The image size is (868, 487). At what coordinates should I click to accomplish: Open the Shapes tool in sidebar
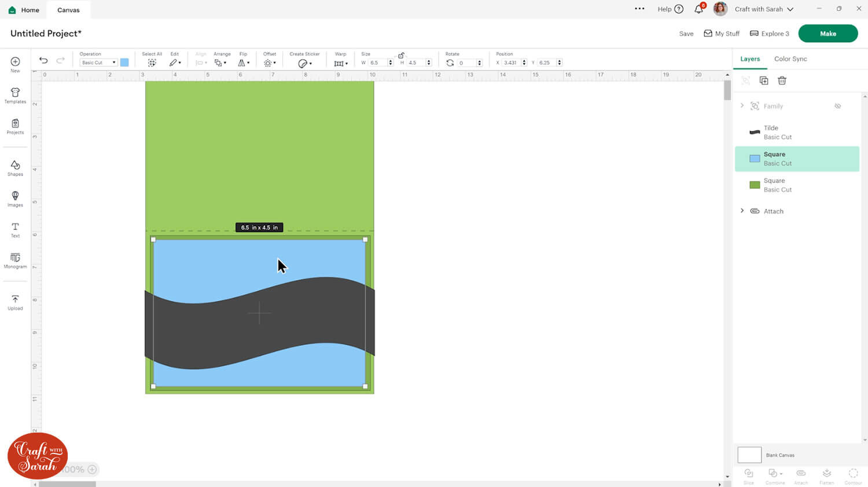(x=15, y=168)
